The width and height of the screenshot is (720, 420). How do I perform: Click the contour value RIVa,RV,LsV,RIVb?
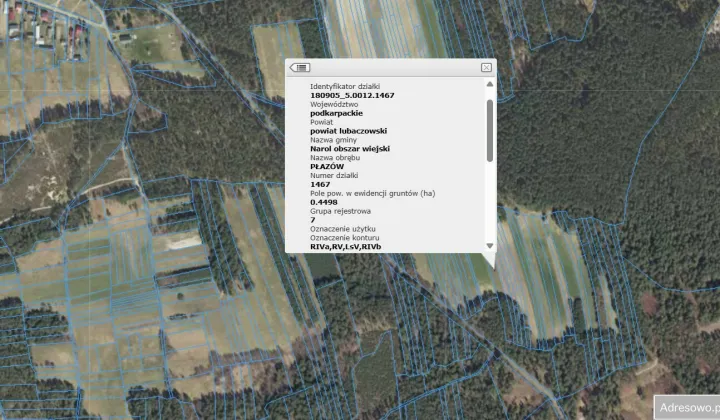click(x=346, y=247)
